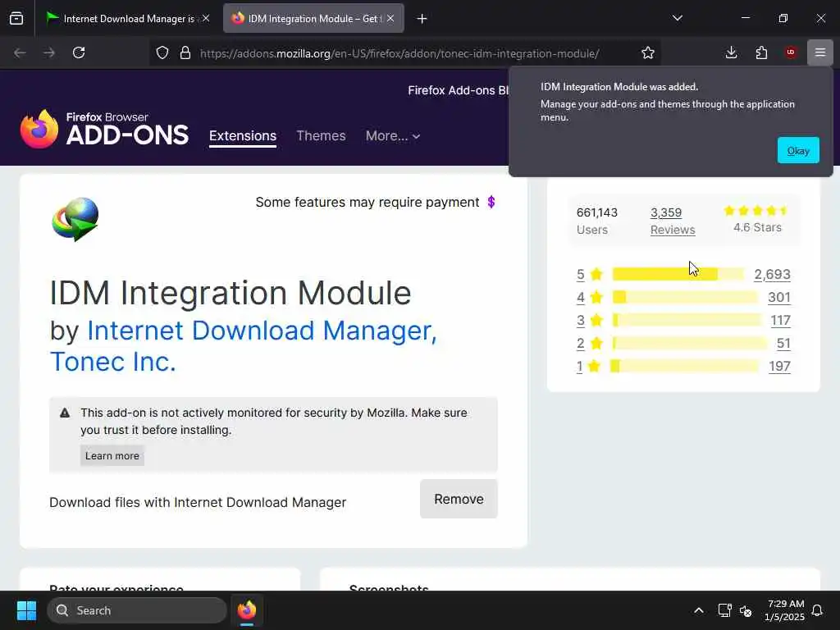Open the Themes navigation item
The image size is (840, 630).
(321, 136)
